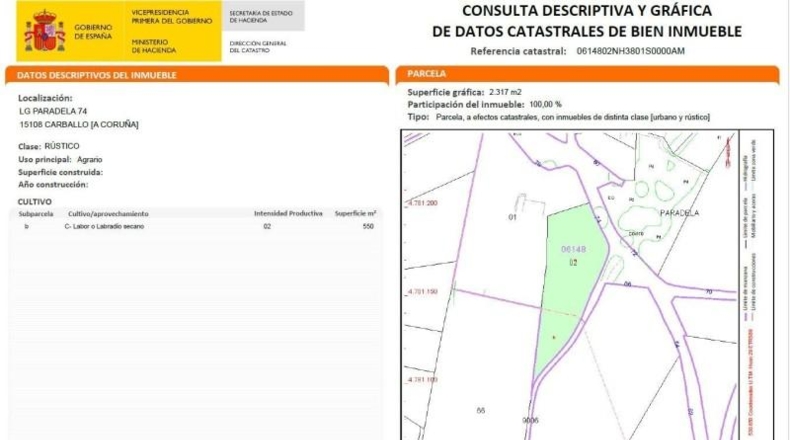
Task: Click the 'Tipo:' parcel description text
Action: (x=573, y=117)
